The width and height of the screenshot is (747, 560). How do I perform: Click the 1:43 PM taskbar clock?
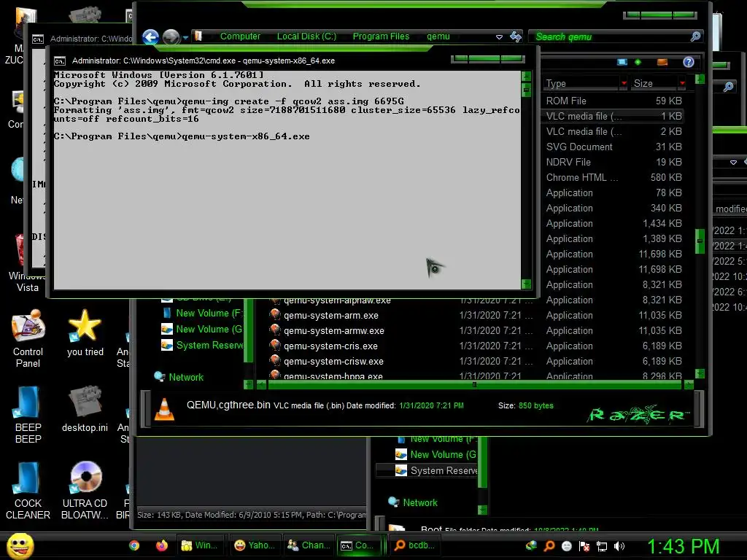pos(683,546)
